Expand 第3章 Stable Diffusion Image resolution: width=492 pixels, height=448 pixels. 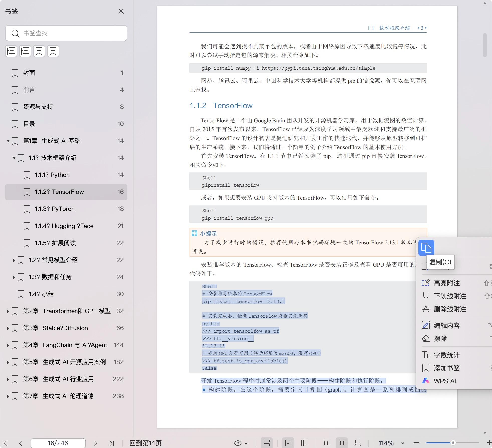pyautogui.click(x=8, y=328)
